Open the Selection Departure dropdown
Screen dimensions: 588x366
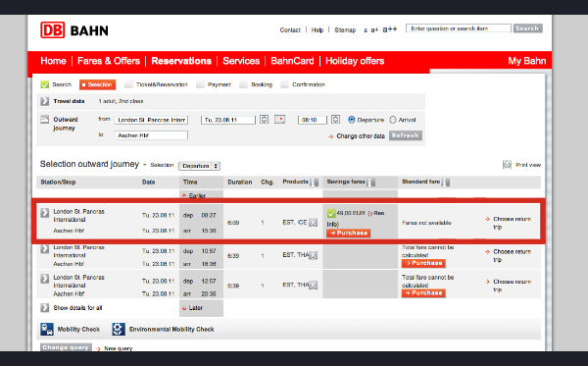pyautogui.click(x=199, y=166)
